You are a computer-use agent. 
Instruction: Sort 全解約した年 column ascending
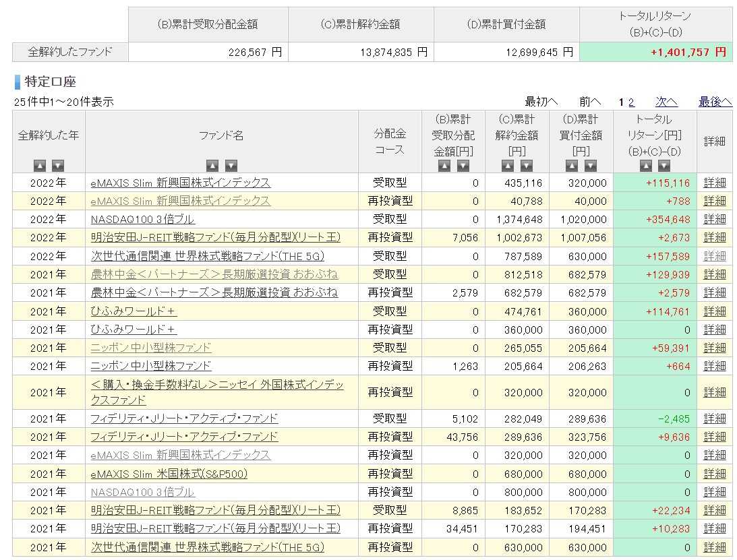click(x=40, y=165)
